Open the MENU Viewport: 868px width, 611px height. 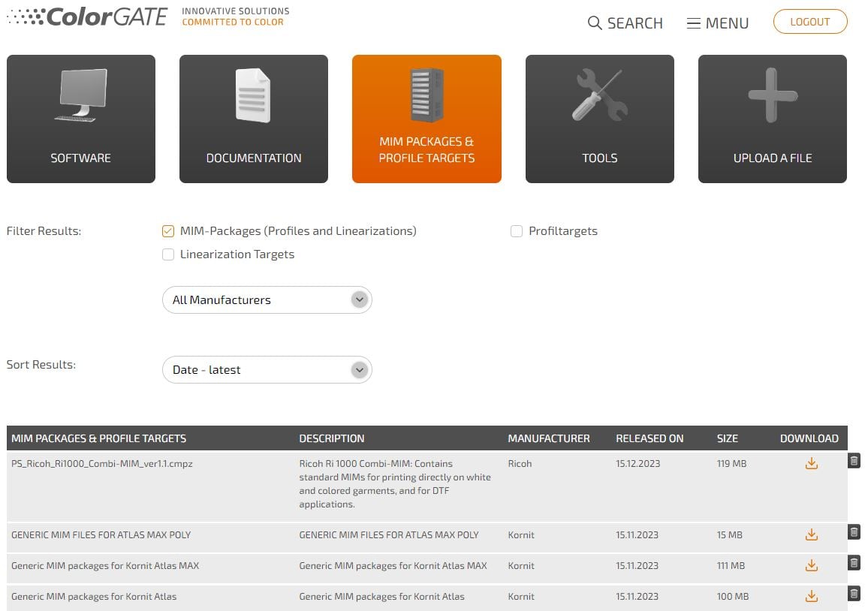pyautogui.click(x=717, y=23)
